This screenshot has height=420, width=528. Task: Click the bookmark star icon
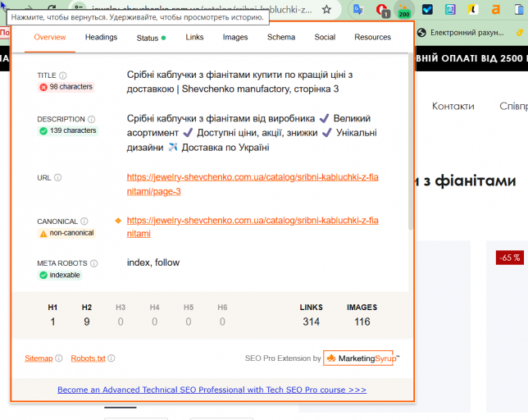click(326, 9)
